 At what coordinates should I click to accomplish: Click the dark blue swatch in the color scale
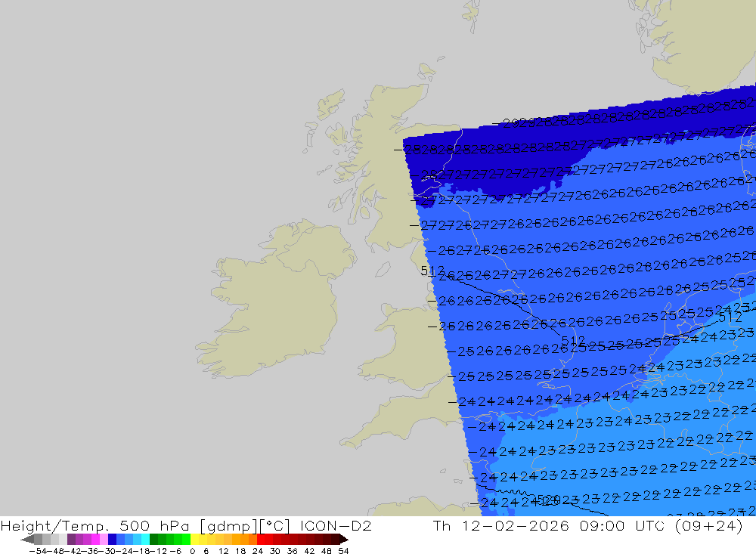tap(112, 540)
